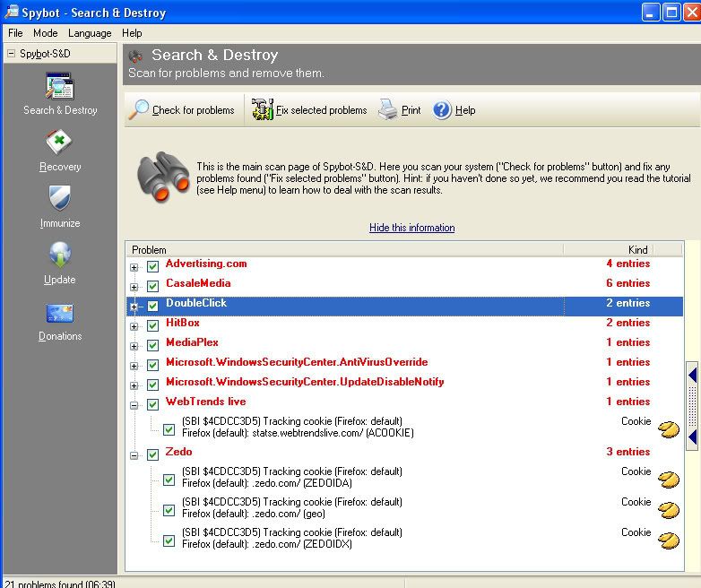
Task: Maximize the Spybot window
Action: click(671, 12)
